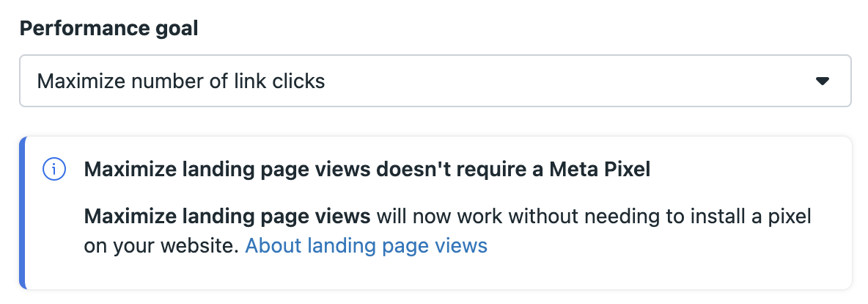This screenshot has width=868, height=304.
Task: Open the Performance goal dropdown
Action: pyautogui.click(x=435, y=81)
